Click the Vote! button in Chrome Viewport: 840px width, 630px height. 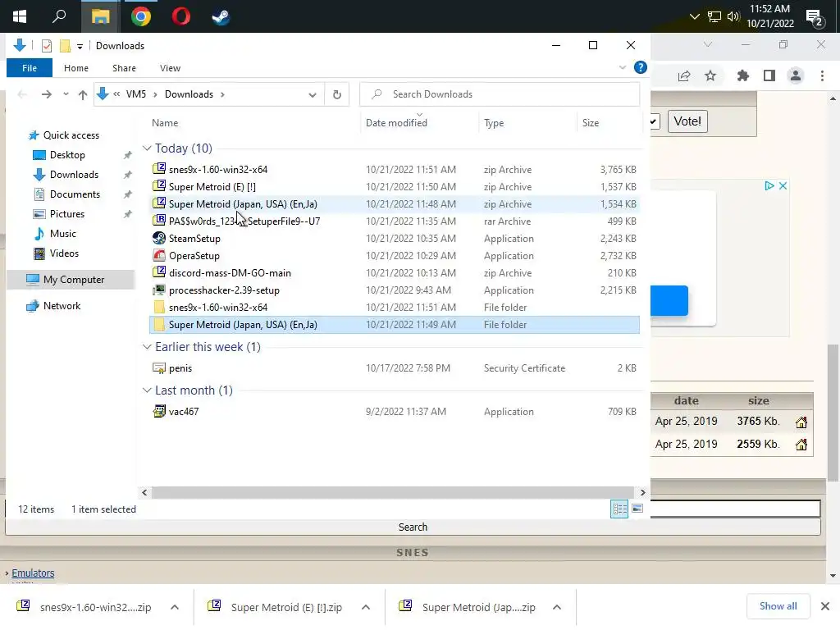point(687,121)
